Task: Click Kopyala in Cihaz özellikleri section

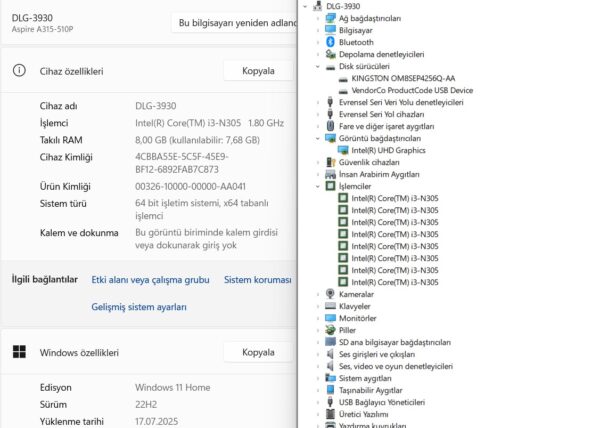Action: [258, 71]
